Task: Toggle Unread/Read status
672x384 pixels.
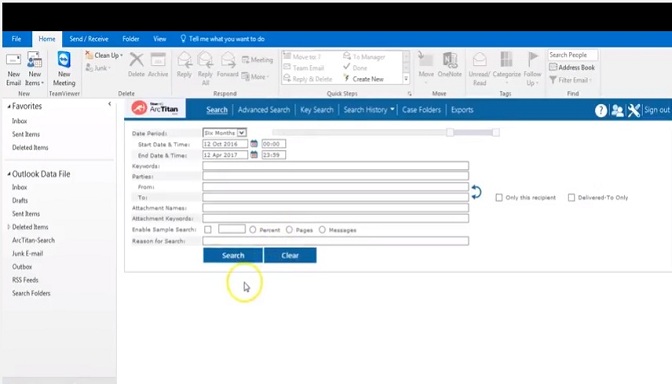Action: pyautogui.click(x=479, y=69)
